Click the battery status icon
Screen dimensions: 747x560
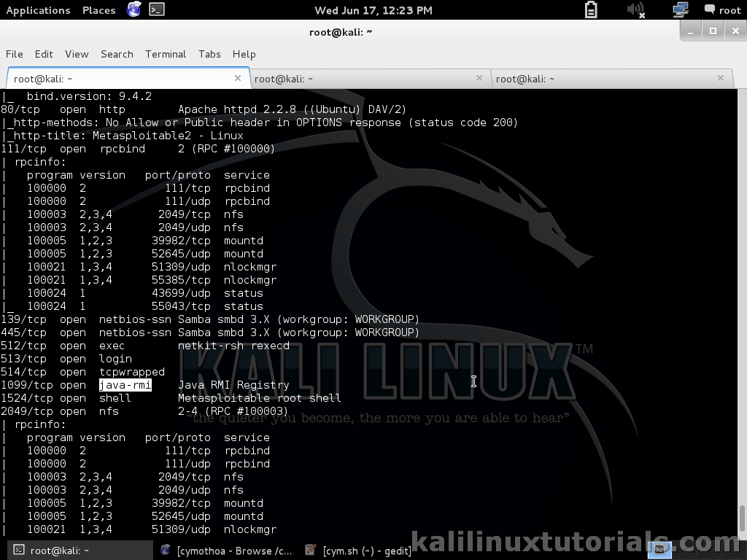(x=591, y=9)
